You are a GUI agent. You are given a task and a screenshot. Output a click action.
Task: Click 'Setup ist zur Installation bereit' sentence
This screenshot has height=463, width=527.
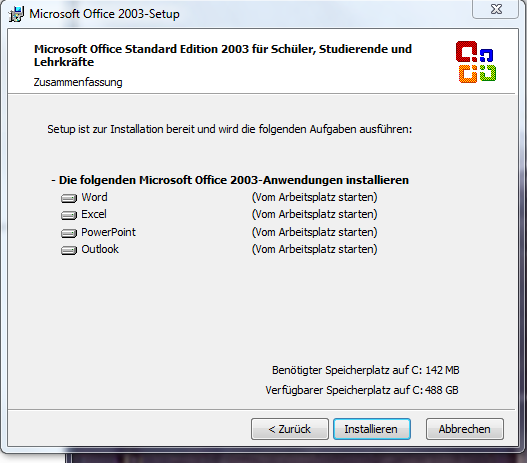(x=230, y=129)
